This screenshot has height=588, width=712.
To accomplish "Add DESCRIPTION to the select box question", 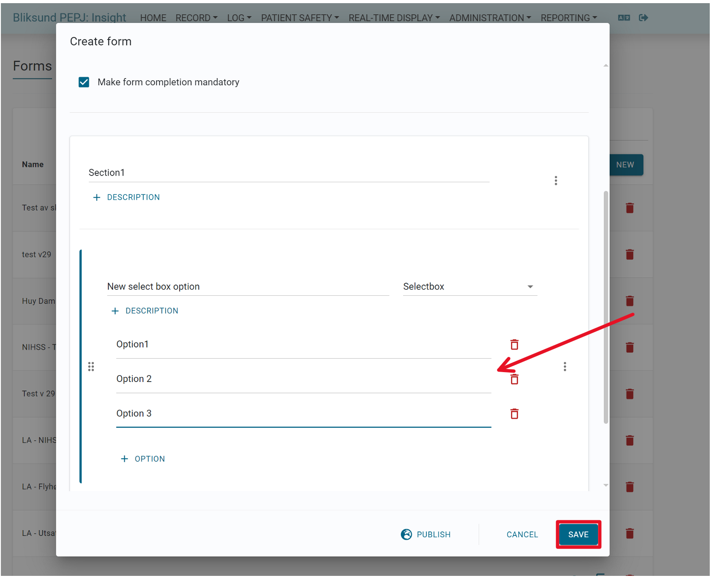I will click(x=145, y=311).
